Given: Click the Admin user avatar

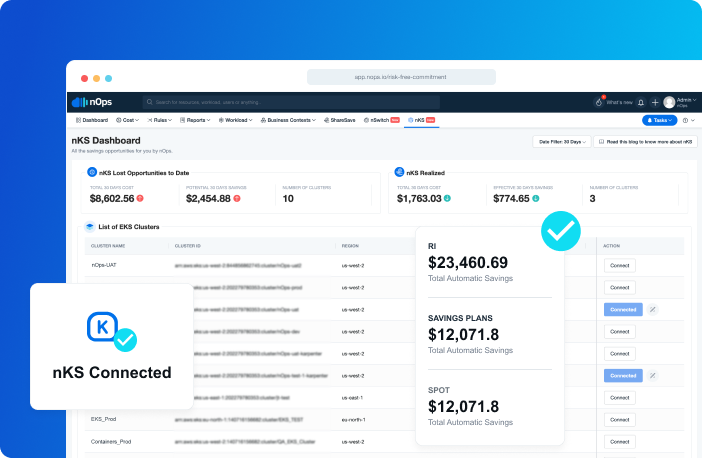Looking at the screenshot, I should 669,103.
